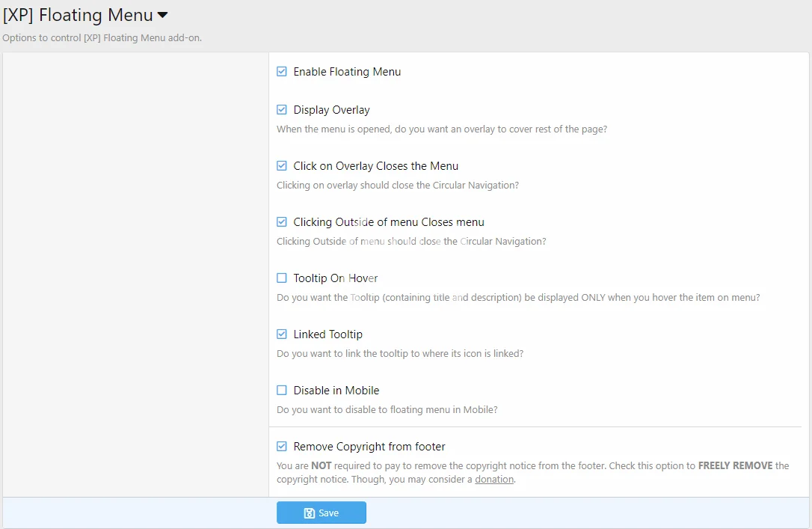The image size is (812, 529).
Task: Toggle the Display Overlay checkbox
Action: pyautogui.click(x=282, y=110)
